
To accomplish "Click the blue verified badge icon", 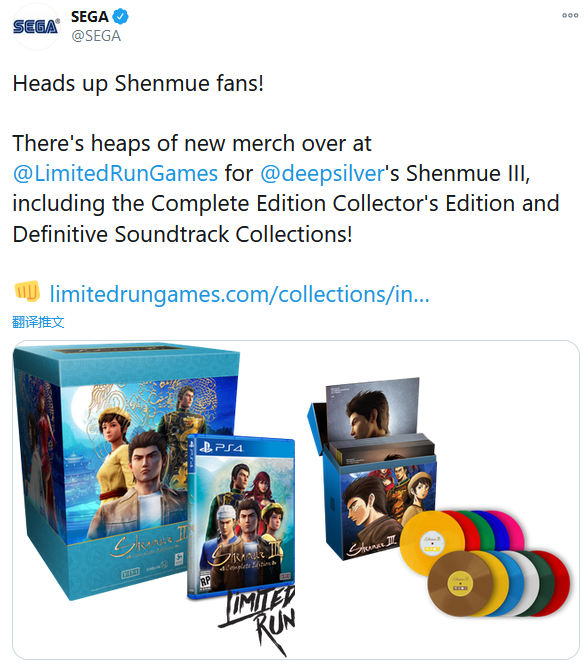I will tap(121, 17).
